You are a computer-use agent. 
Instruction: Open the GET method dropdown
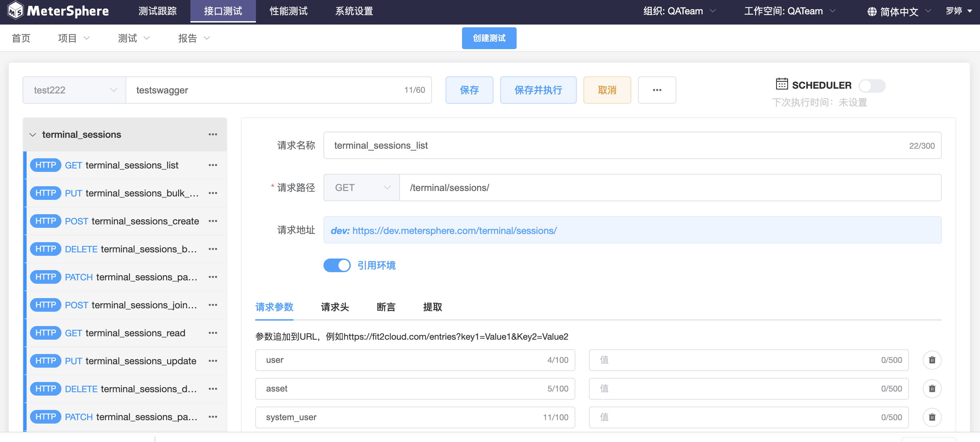coord(361,188)
